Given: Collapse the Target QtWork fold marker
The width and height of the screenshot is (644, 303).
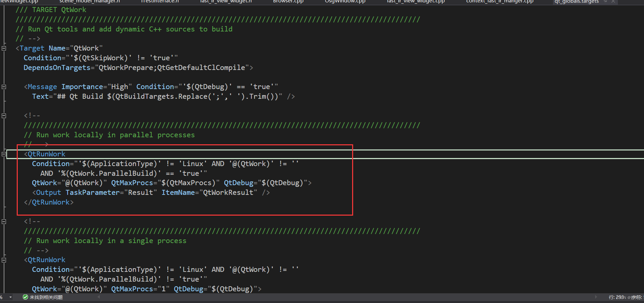Looking at the screenshot, I should [4, 48].
